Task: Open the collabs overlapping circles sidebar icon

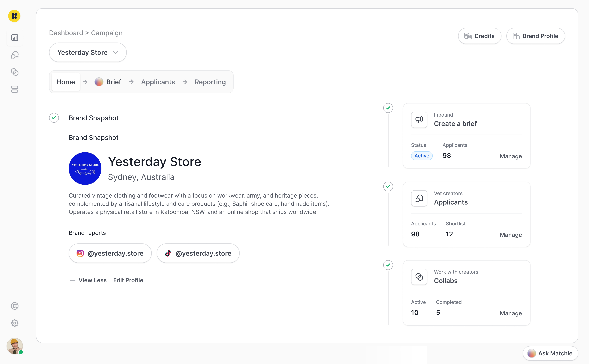Action: pyautogui.click(x=15, y=72)
